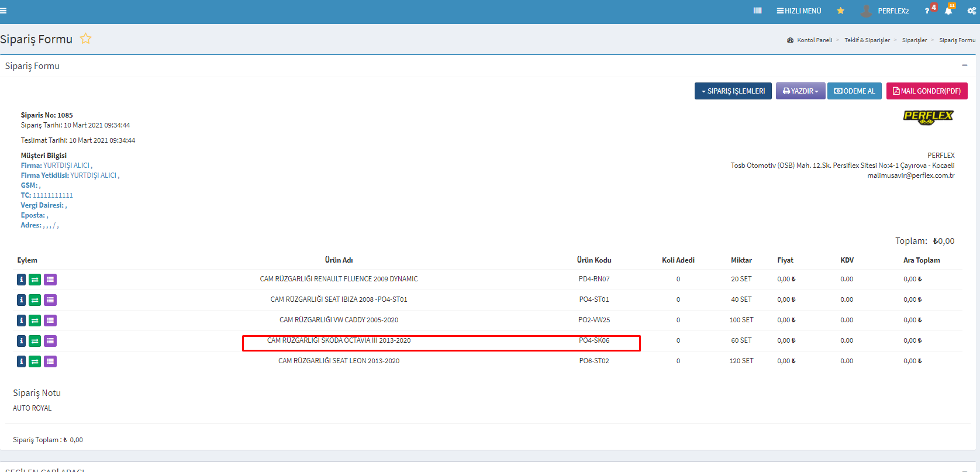Open the settings gears icon in the top bar
The width and height of the screenshot is (980, 472).
(x=971, y=11)
